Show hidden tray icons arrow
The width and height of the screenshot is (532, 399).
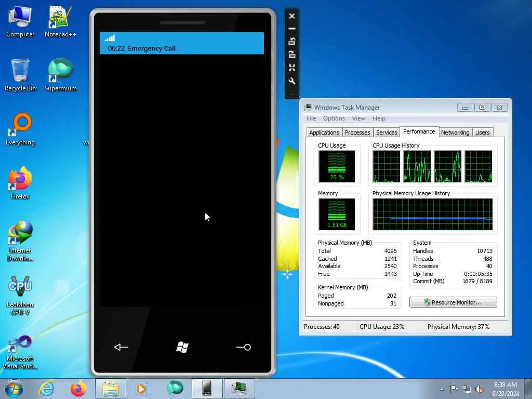442,390
